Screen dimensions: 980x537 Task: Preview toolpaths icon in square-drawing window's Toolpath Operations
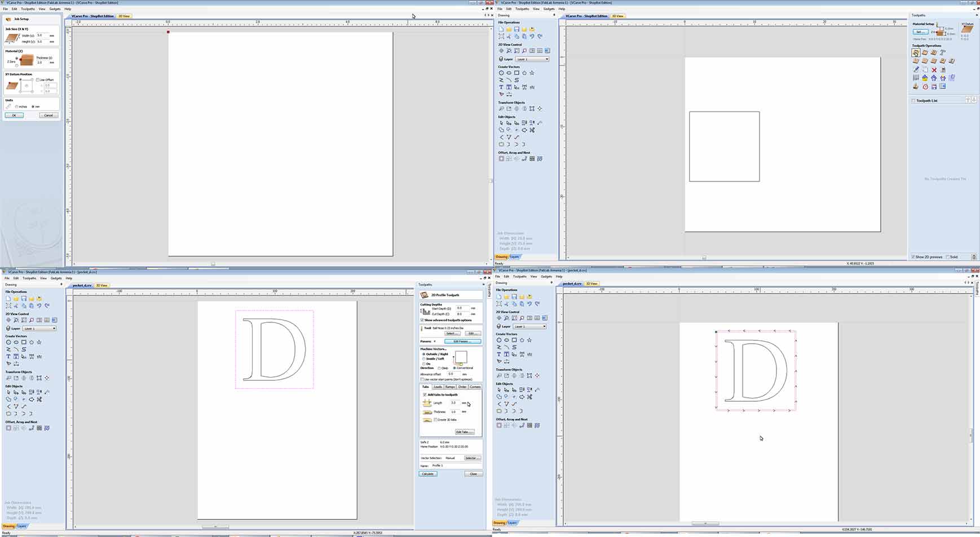(916, 87)
